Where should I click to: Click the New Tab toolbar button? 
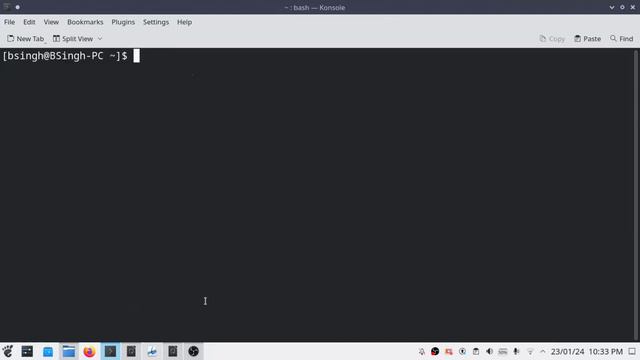25,39
